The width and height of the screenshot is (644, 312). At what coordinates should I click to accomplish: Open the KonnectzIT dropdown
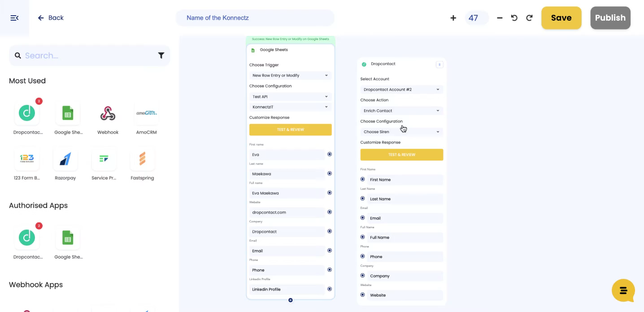290,107
